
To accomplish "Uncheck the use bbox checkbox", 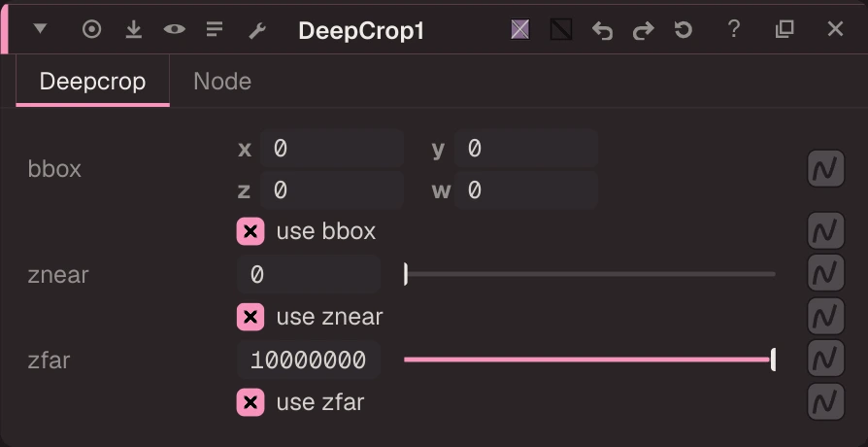I will [250, 231].
